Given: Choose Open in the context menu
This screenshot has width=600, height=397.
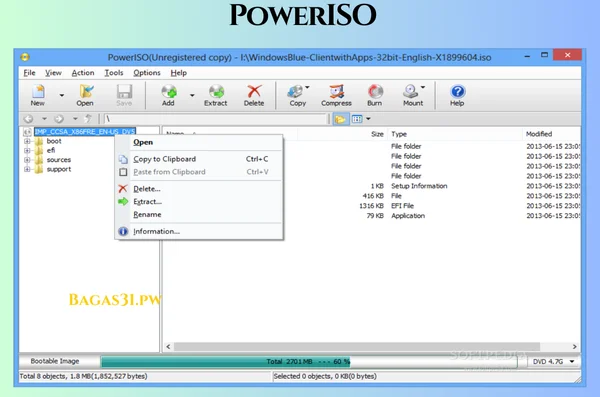Looking at the screenshot, I should [199, 142].
